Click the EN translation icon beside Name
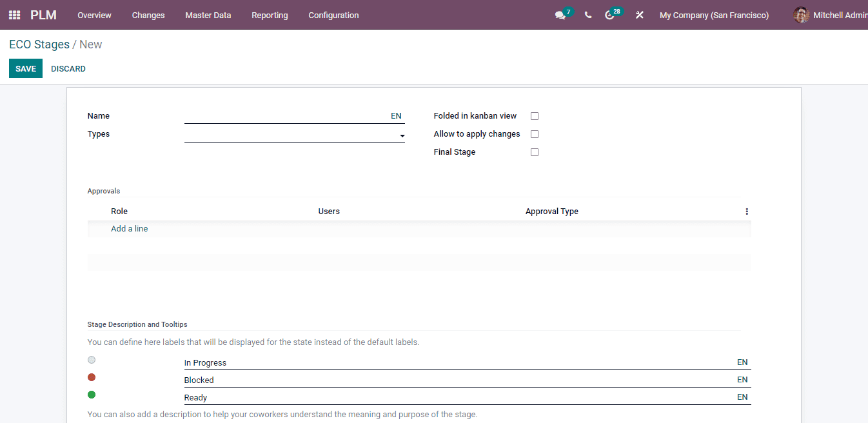Viewport: 868px width, 423px height. pos(396,115)
